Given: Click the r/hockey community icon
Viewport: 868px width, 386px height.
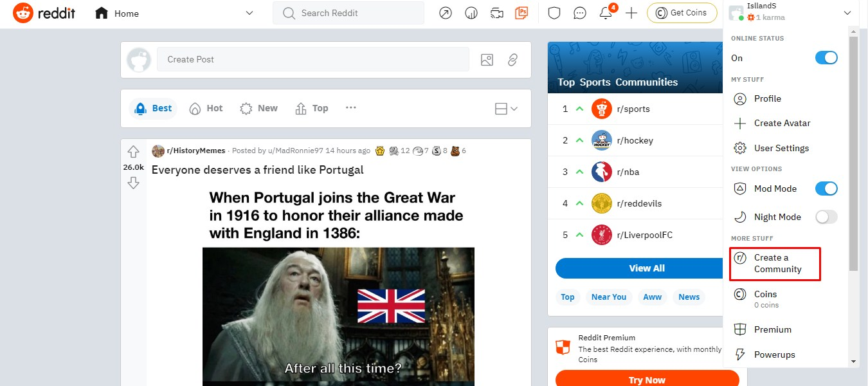Looking at the screenshot, I should pos(602,140).
